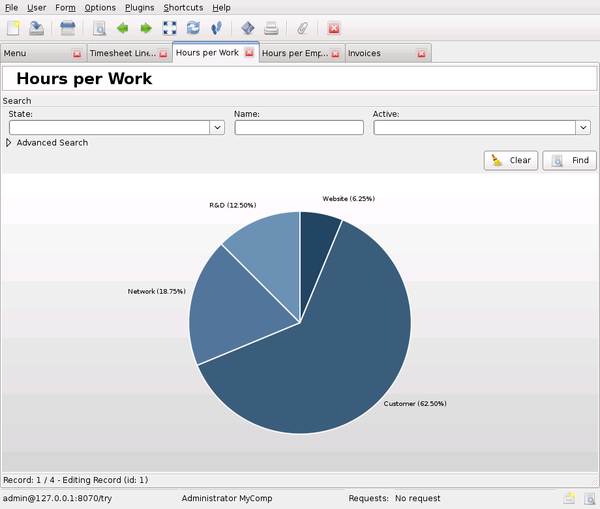600x509 pixels.
Task: Open the Form menu
Action: click(65, 8)
